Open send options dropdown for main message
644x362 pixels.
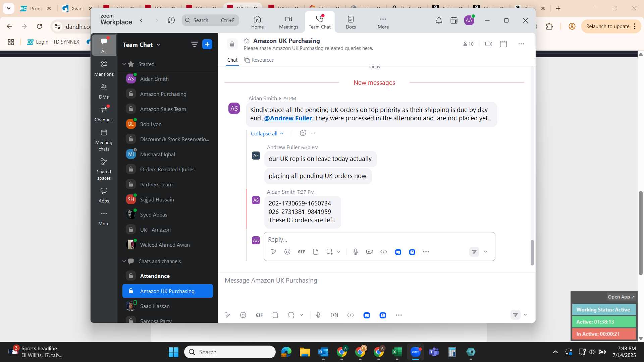tap(526, 315)
